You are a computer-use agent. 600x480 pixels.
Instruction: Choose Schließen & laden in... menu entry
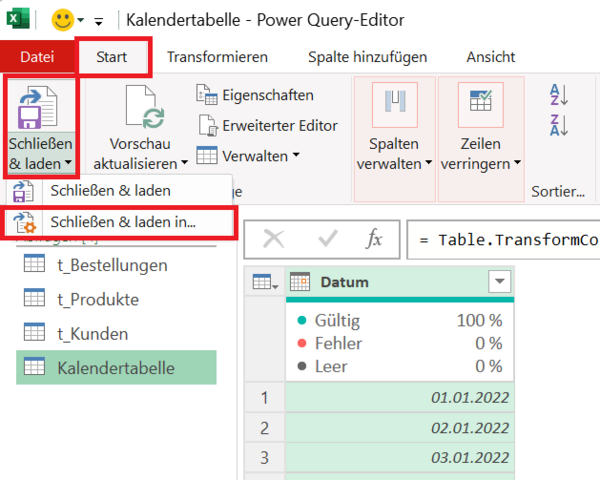coord(121,222)
